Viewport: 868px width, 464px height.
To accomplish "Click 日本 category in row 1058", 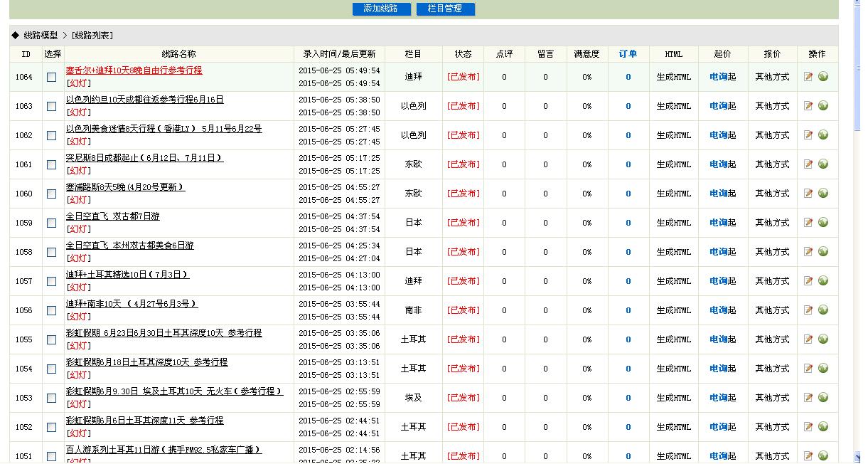I will pos(414,252).
